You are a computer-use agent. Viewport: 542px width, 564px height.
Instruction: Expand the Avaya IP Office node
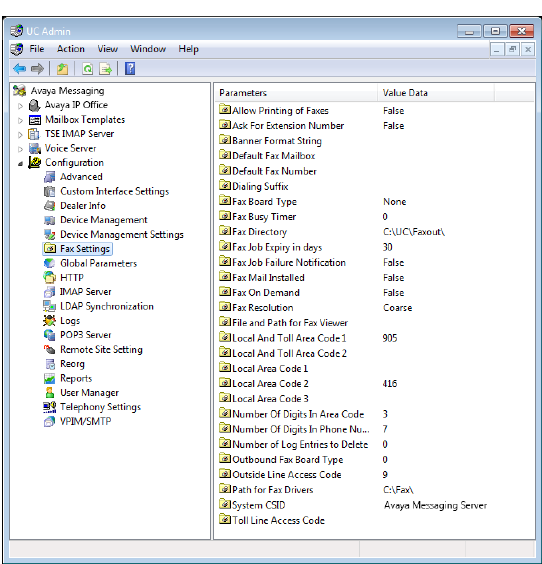click(21, 106)
